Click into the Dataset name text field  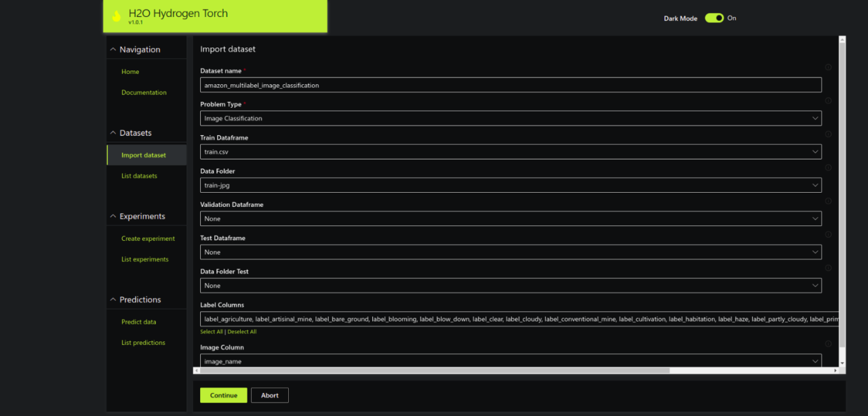coord(511,86)
